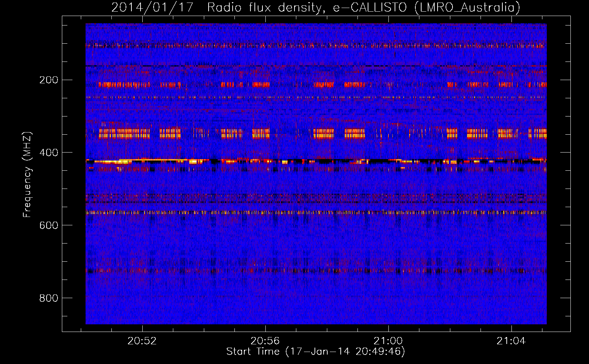Click the 800 frequency tick label
The width and height of the screenshot is (589, 364).
pos(49,298)
